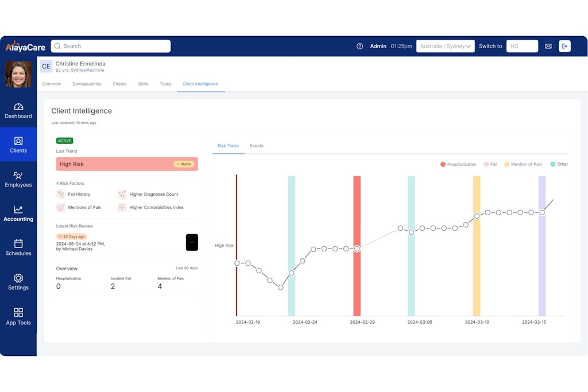The height and width of the screenshot is (392, 588).
Task: Open the mail envelope icon
Action: tap(548, 46)
